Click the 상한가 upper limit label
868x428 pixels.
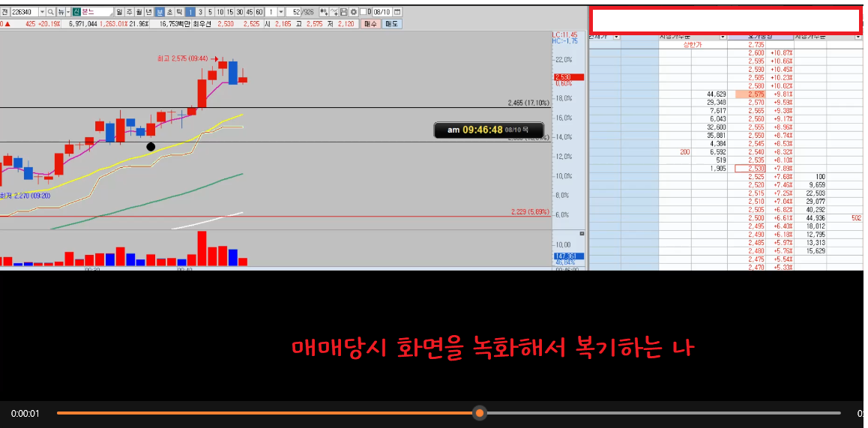pyautogui.click(x=693, y=45)
